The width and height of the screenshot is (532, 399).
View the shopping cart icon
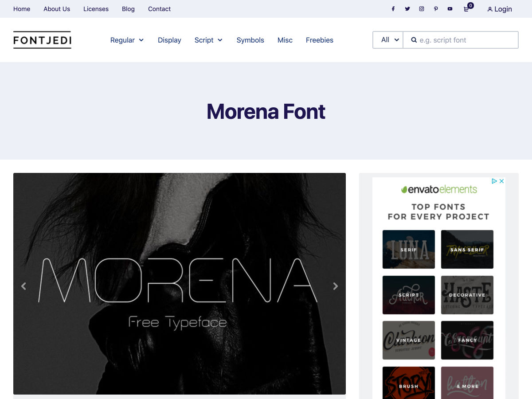(466, 9)
